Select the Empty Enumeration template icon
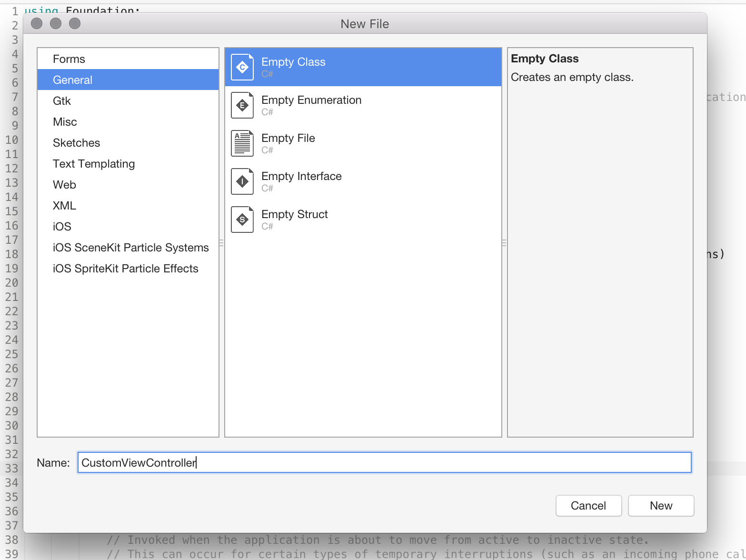This screenshot has width=746, height=560. [x=242, y=105]
